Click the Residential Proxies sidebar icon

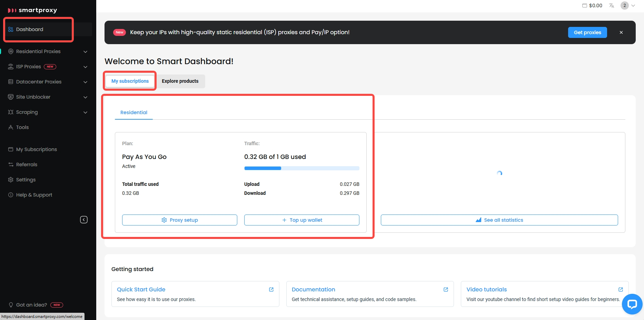tap(11, 51)
